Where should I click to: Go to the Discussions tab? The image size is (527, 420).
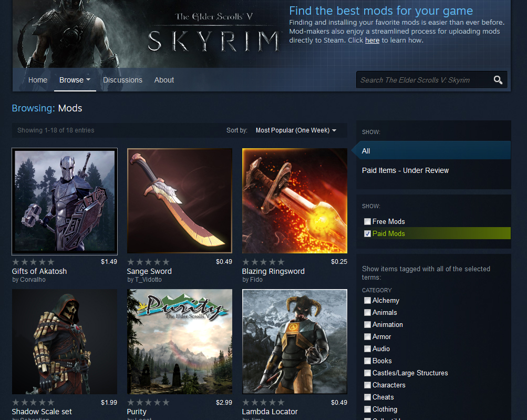point(122,80)
